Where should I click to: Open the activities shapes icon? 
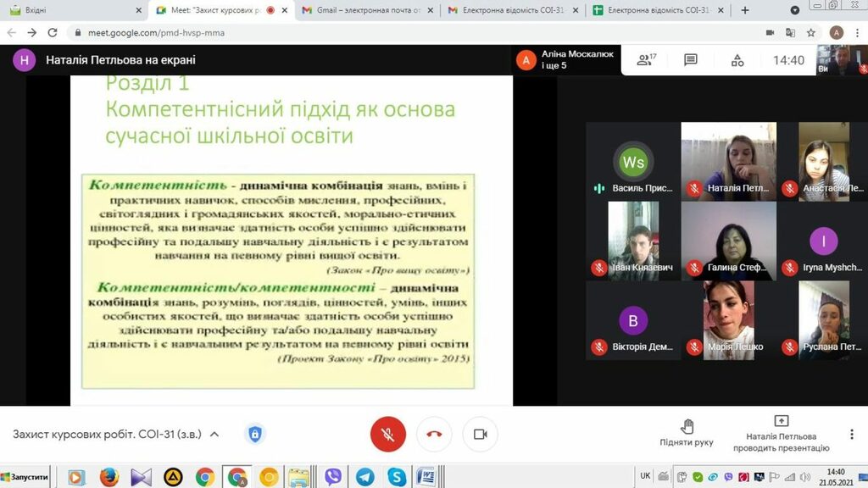pos(737,60)
